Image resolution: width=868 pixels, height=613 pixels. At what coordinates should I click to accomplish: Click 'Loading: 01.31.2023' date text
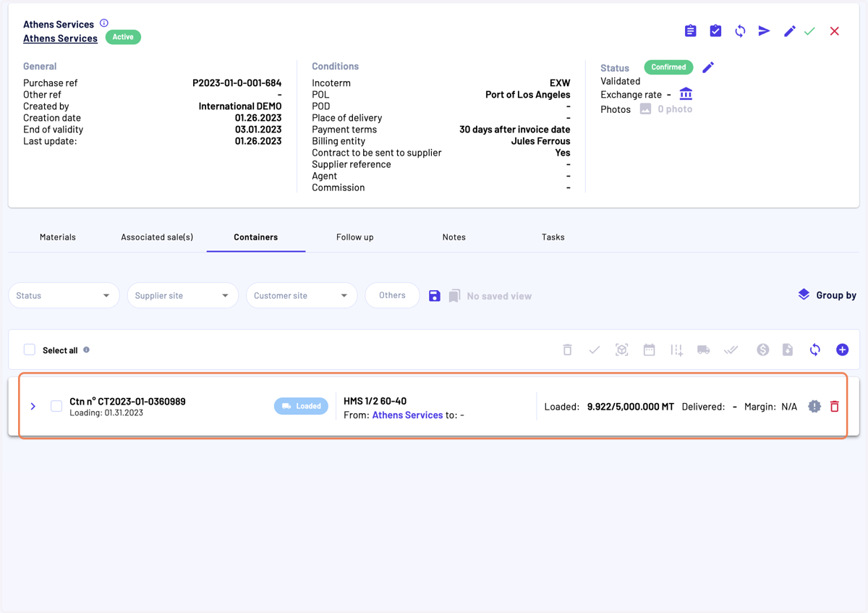[106, 413]
